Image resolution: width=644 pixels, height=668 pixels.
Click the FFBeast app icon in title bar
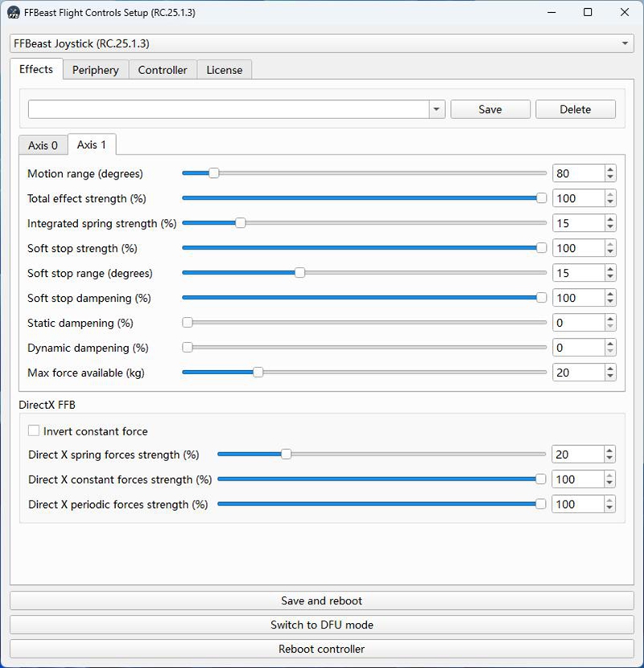point(14,13)
